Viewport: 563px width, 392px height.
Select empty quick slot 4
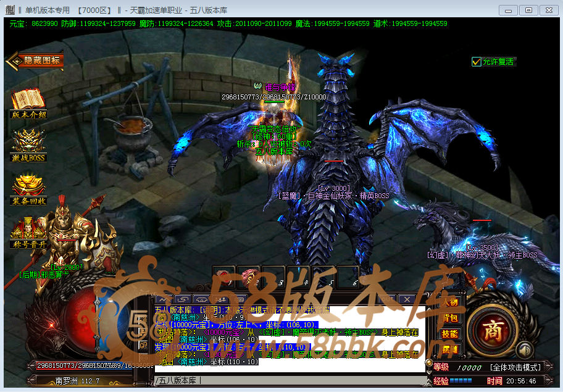point(298,277)
